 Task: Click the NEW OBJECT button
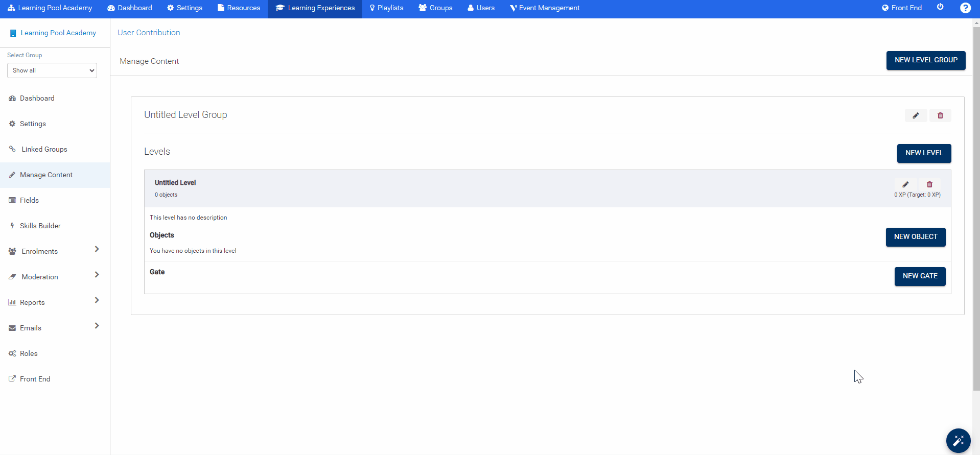coord(915,237)
